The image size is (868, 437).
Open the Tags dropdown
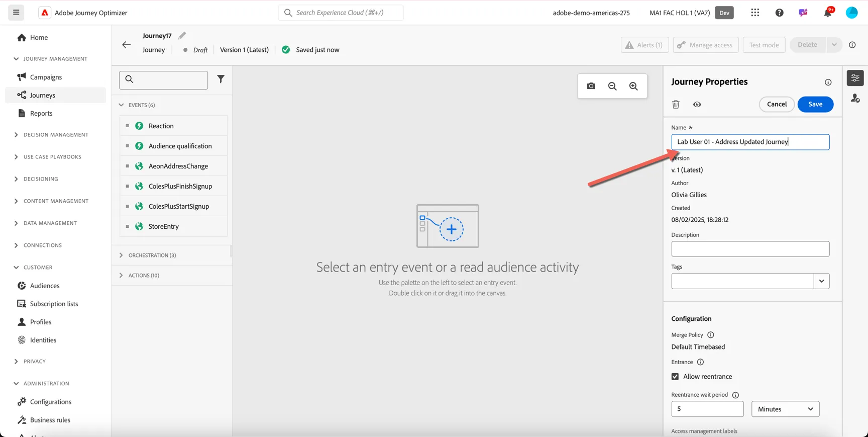[x=822, y=281]
